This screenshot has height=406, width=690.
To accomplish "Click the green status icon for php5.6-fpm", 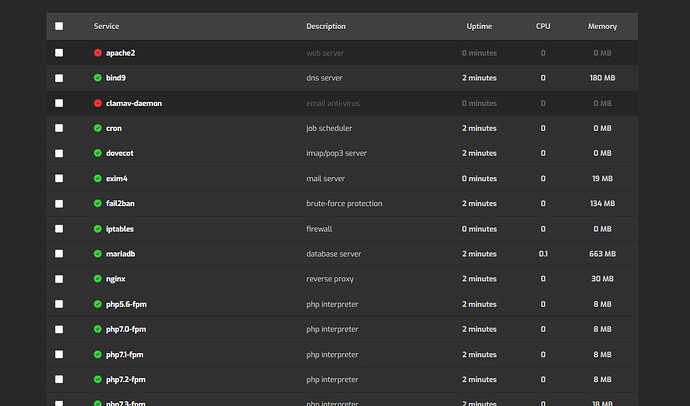I will point(98,304).
